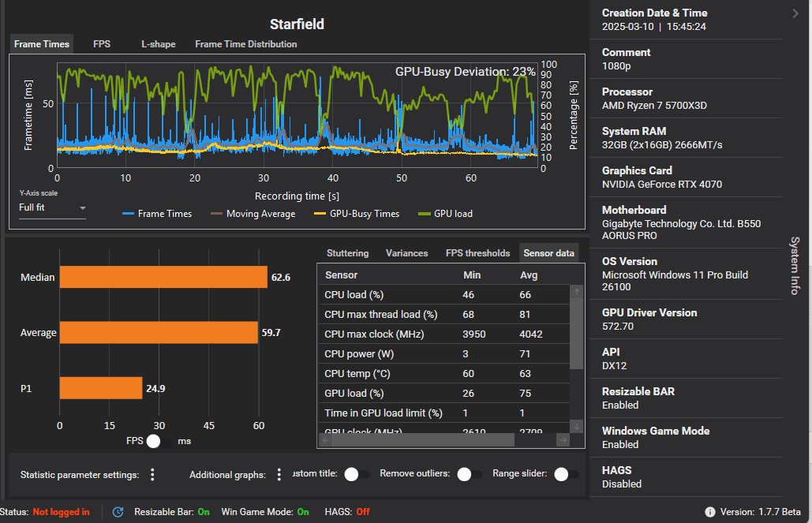Open Frame Time Distribution tab
This screenshot has width=812, height=523.
point(246,44)
